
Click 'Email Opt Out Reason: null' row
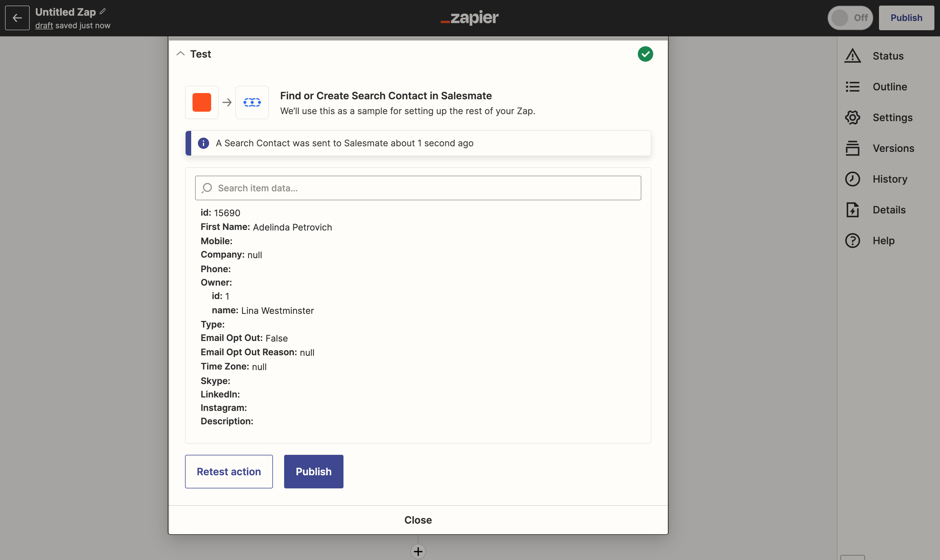tap(257, 352)
